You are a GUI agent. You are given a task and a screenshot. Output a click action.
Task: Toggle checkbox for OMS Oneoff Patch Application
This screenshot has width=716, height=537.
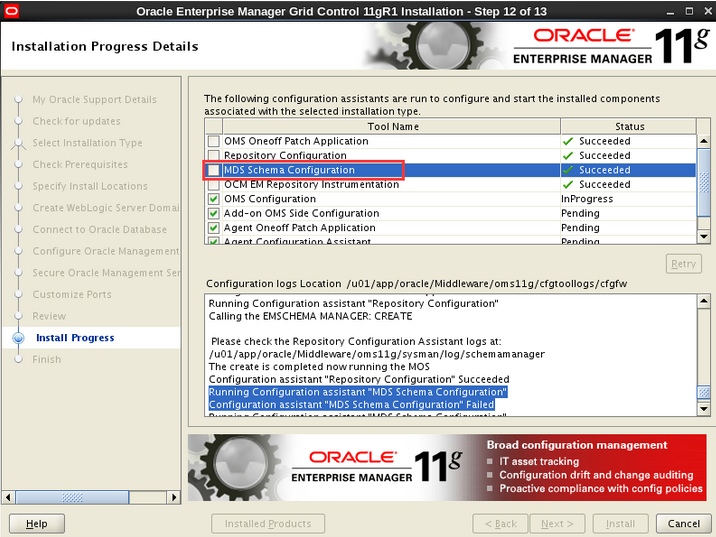[x=213, y=141]
